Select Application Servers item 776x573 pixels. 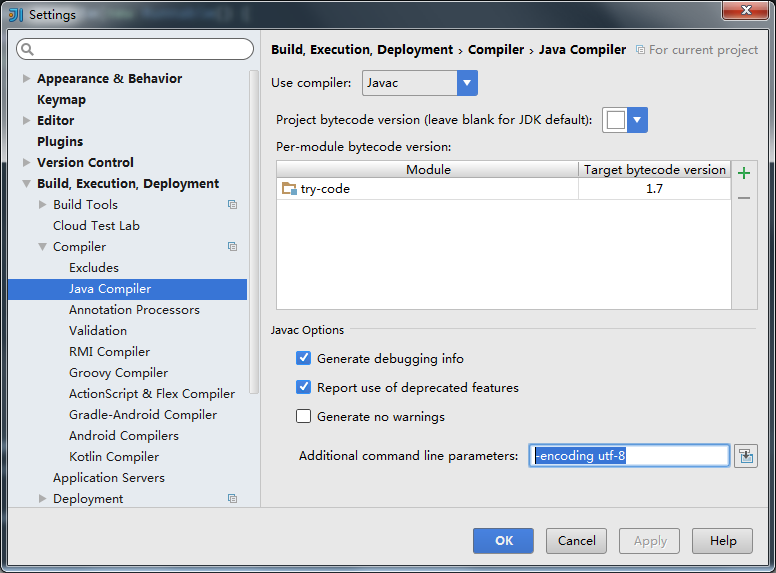coord(109,478)
